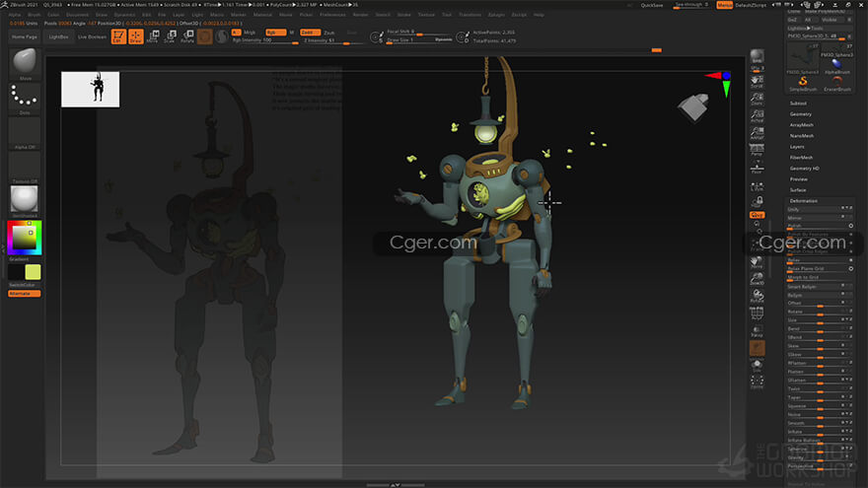Click the LightBox button
This screenshot has width=868, height=488.
[59, 36]
